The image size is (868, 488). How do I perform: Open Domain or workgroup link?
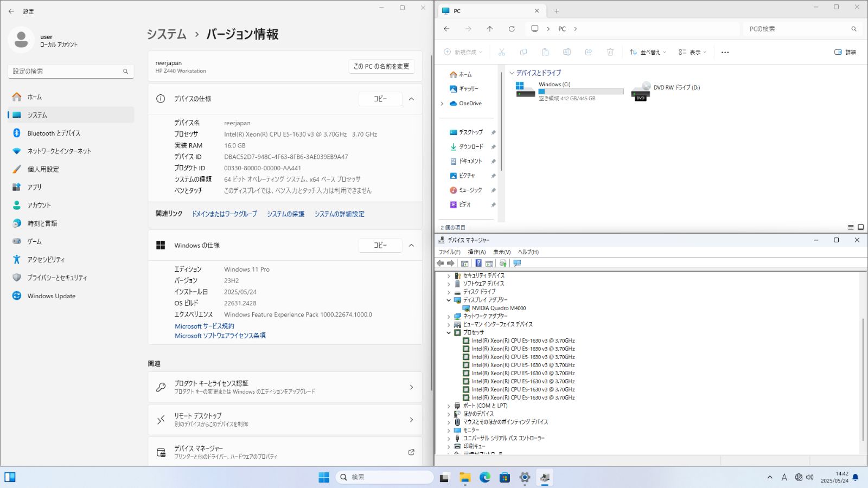225,214
